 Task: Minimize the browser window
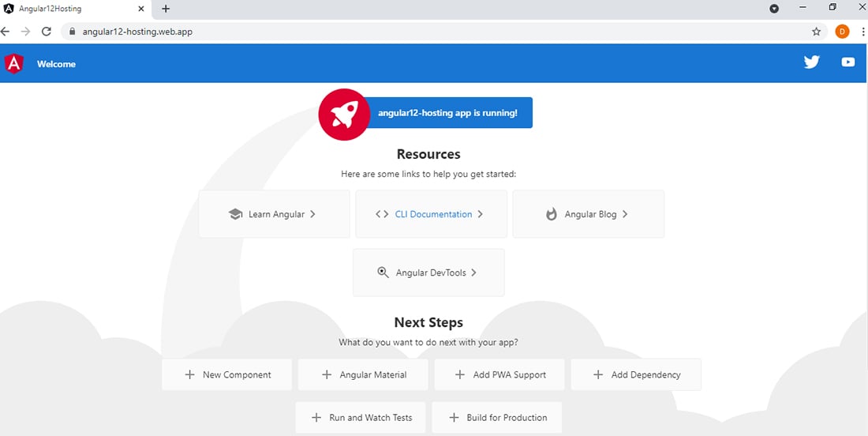pos(803,7)
